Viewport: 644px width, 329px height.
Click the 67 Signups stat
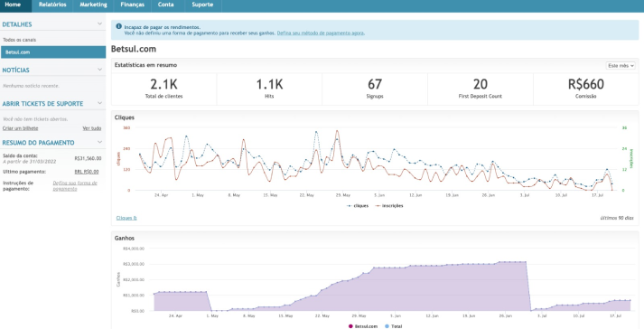[375, 89]
